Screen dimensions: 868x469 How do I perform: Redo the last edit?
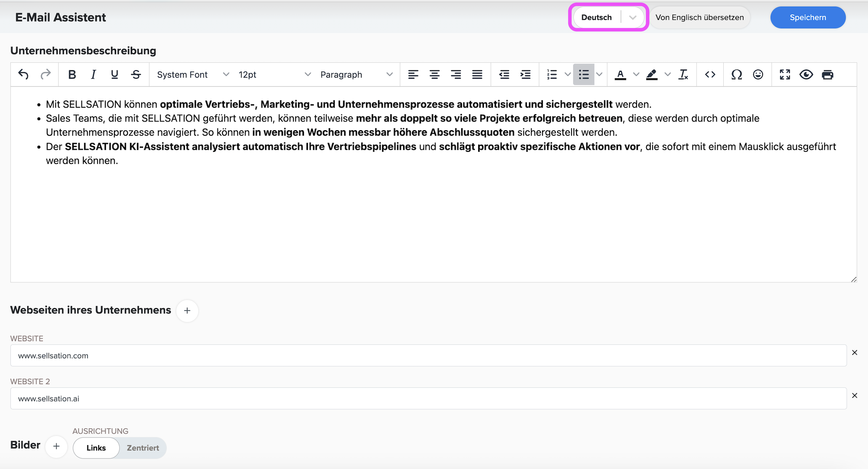[45, 74]
